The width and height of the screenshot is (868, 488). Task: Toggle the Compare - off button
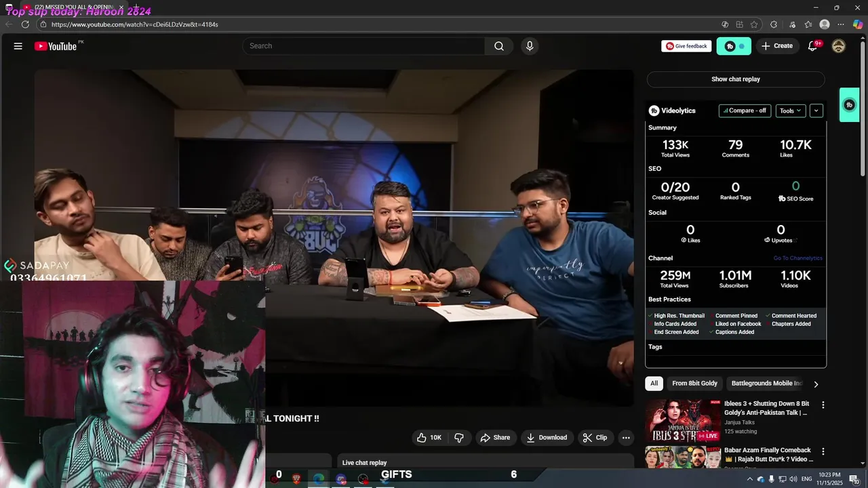[x=745, y=110]
